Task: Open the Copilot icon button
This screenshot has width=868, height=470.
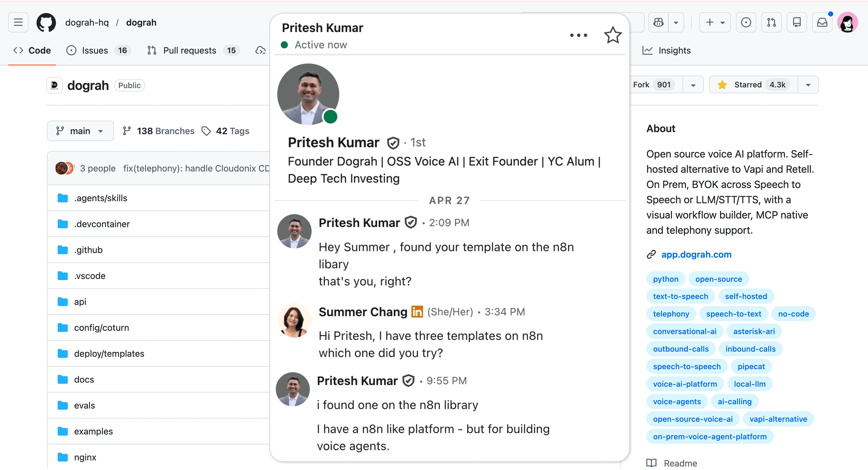Action: 658,22
